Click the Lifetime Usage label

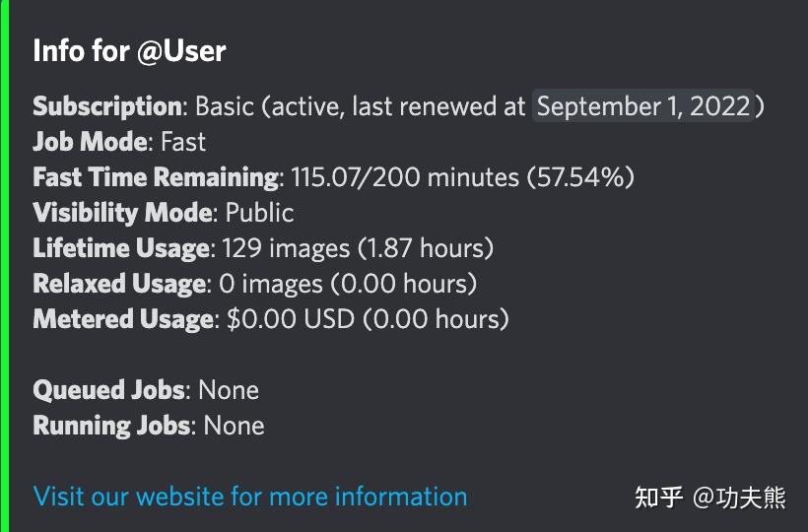pos(120,248)
